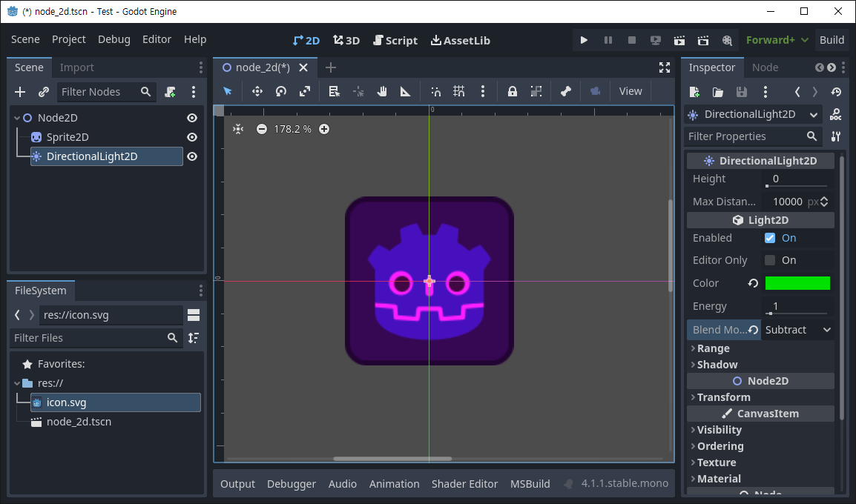Open the Debug menu
Viewport: 856px width, 504px height.
point(114,39)
